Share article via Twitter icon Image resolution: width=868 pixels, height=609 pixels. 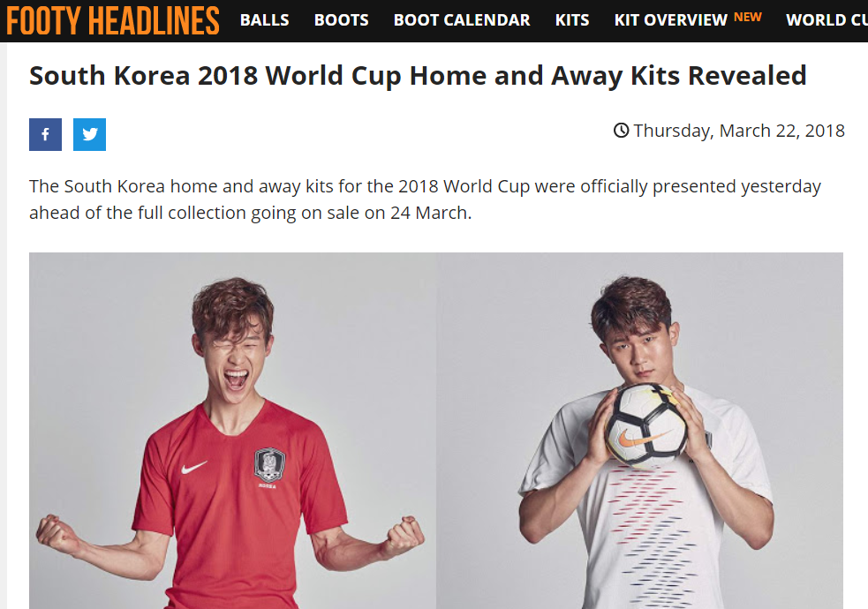click(90, 134)
